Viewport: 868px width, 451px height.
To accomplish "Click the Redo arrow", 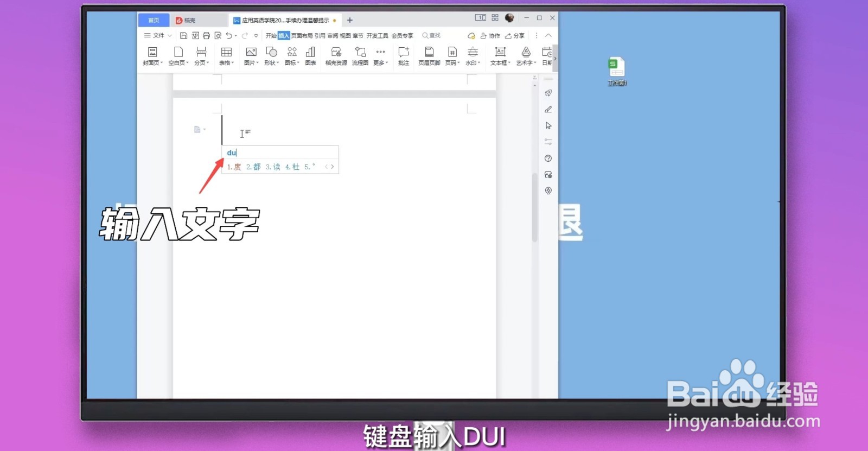I will tap(245, 35).
